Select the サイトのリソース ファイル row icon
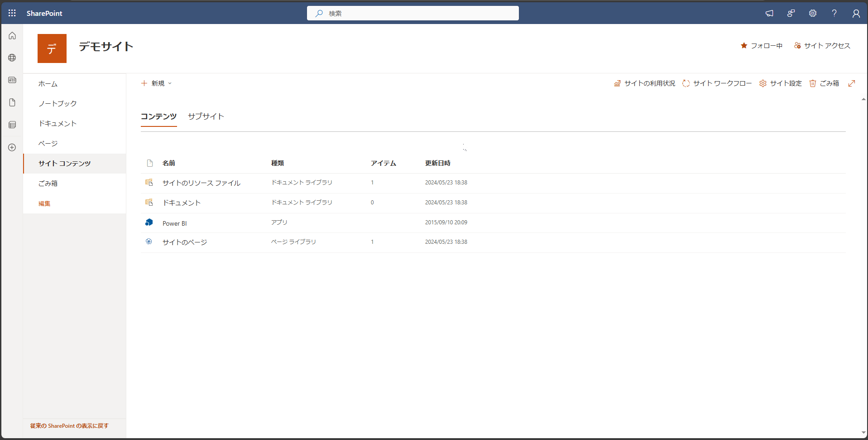 [x=149, y=182]
